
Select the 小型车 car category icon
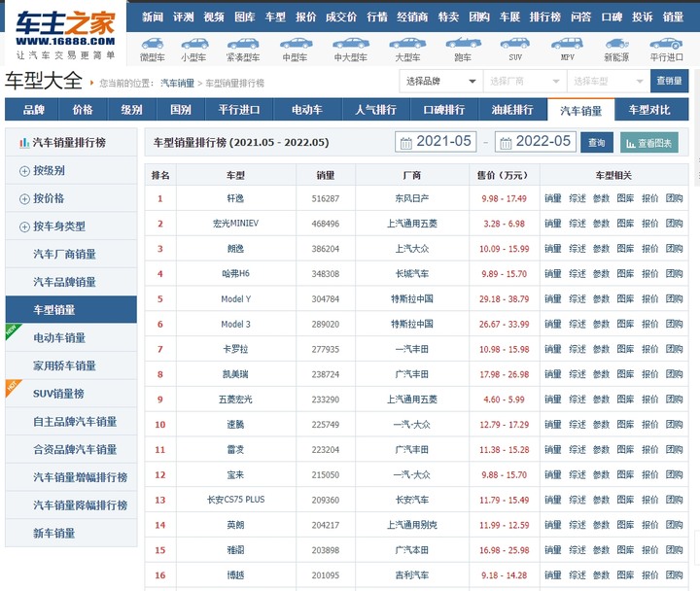tap(194, 44)
